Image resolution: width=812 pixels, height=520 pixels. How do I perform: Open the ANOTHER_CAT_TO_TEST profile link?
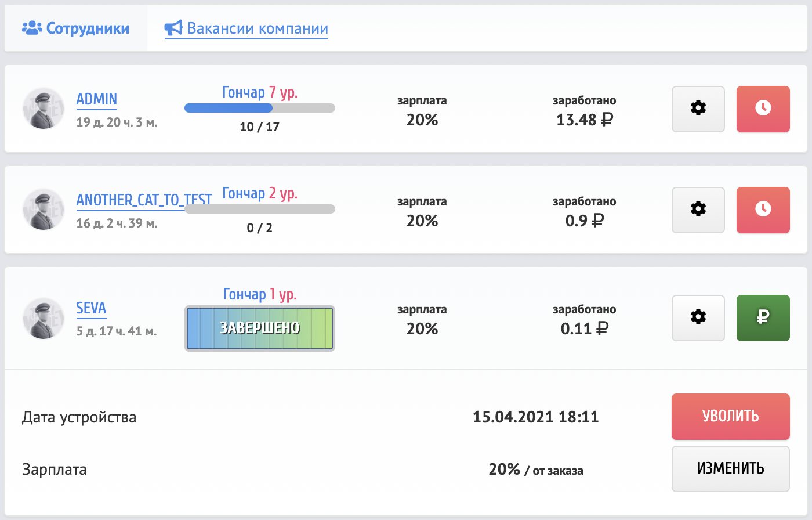coord(144,200)
